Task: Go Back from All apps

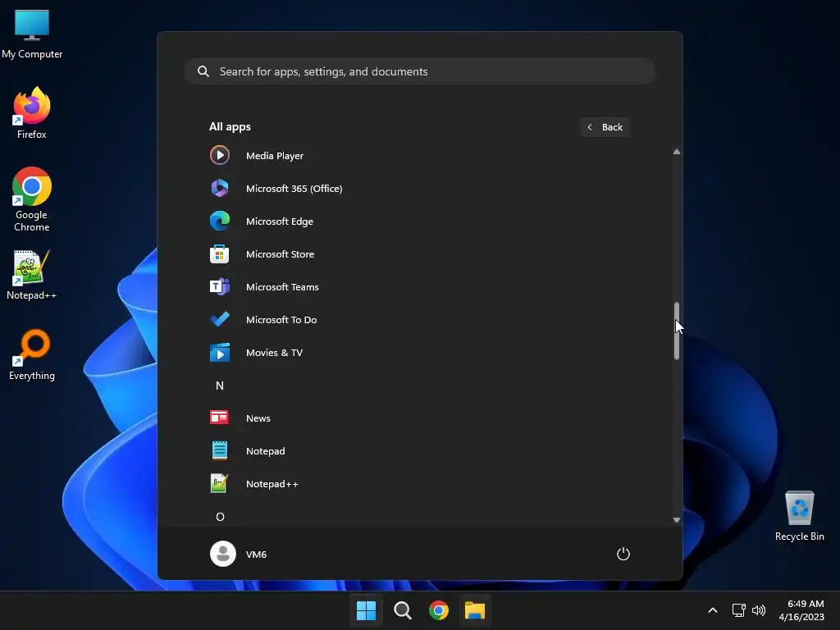Action: pyautogui.click(x=605, y=127)
